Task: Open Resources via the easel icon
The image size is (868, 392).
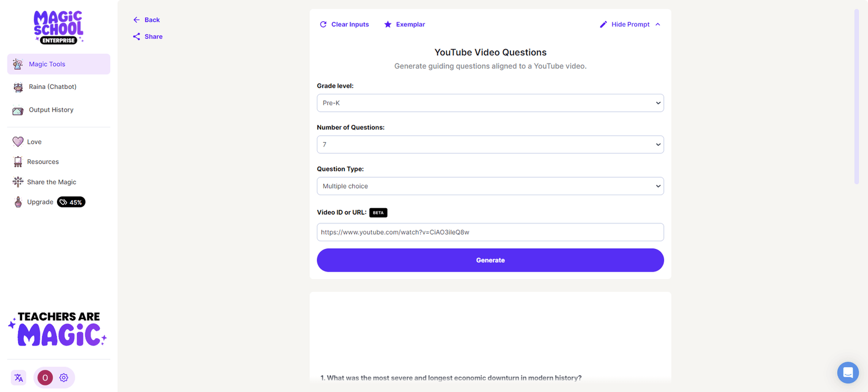Action: (17, 161)
